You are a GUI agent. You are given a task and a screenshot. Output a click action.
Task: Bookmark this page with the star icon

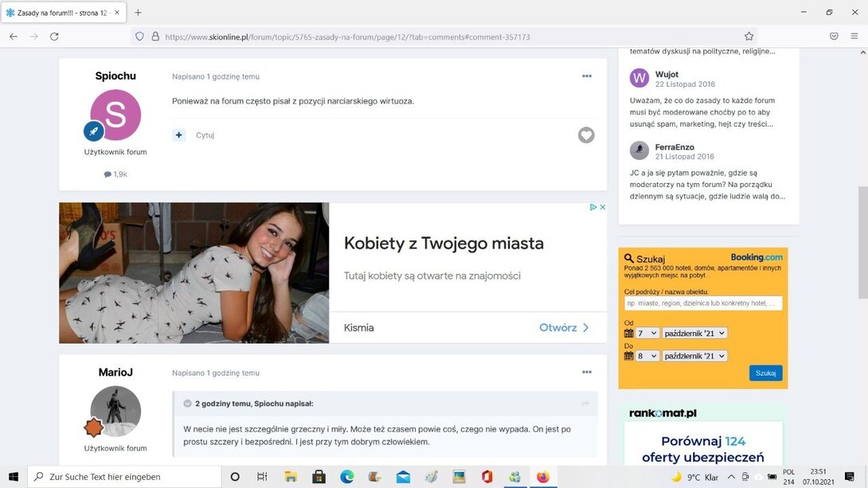pyautogui.click(x=749, y=37)
